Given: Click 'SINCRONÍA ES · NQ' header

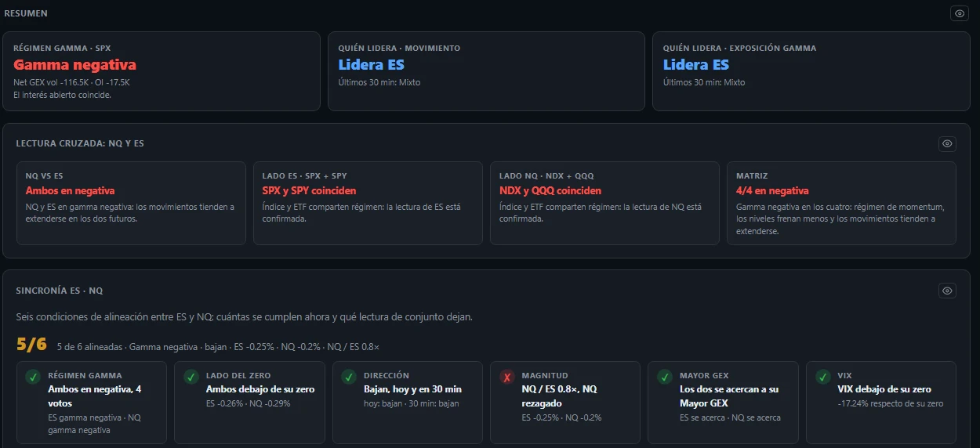Looking at the screenshot, I should tap(60, 291).
